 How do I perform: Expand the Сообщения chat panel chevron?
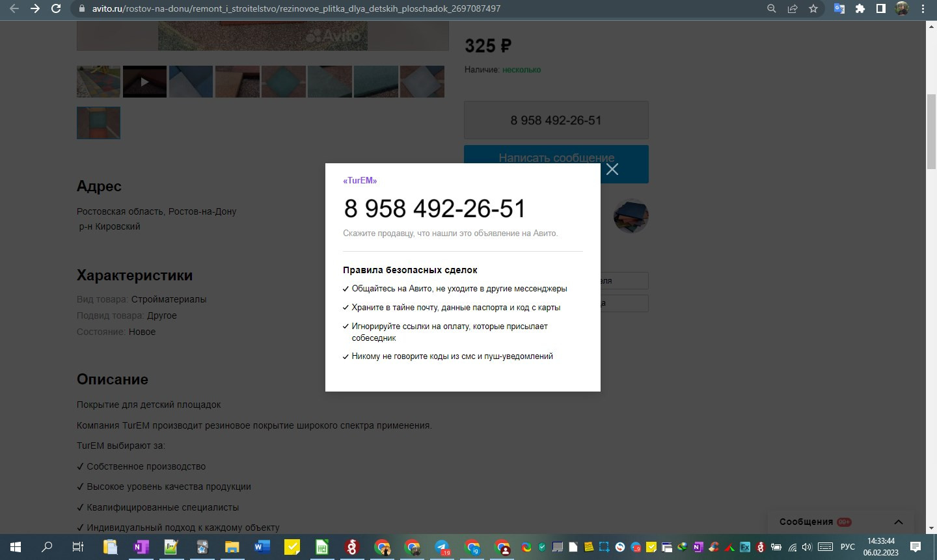pos(899,522)
